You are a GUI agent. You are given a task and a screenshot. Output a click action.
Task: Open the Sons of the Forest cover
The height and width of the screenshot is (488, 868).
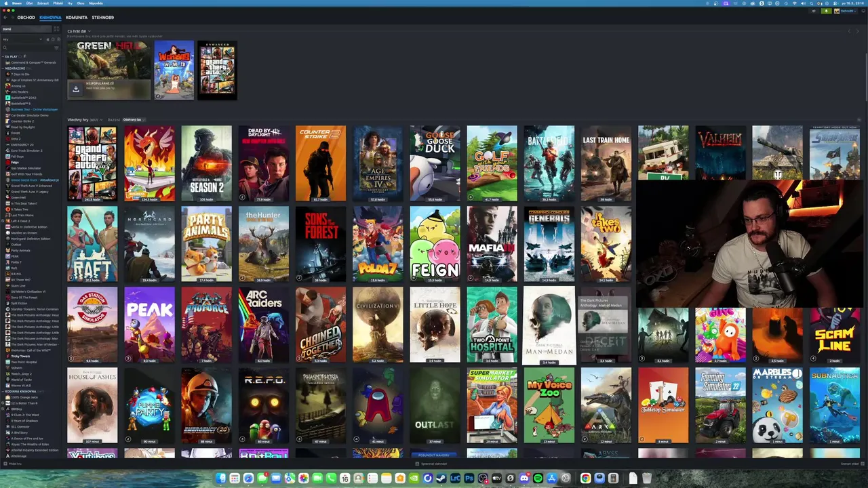pyautogui.click(x=321, y=244)
